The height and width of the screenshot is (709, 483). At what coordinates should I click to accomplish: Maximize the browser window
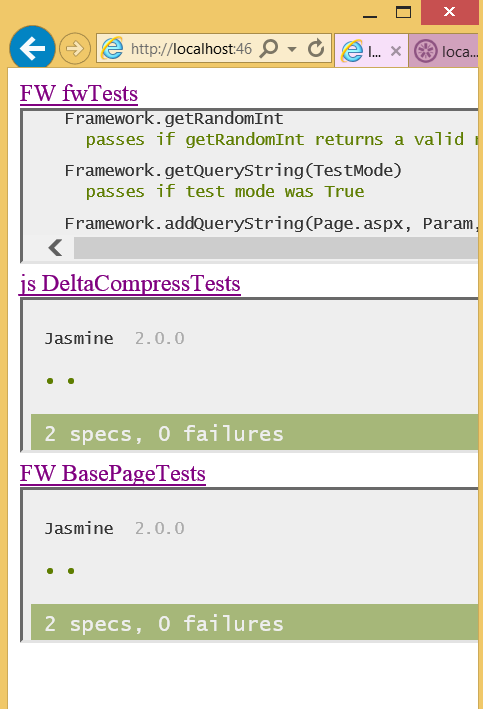coord(403,12)
